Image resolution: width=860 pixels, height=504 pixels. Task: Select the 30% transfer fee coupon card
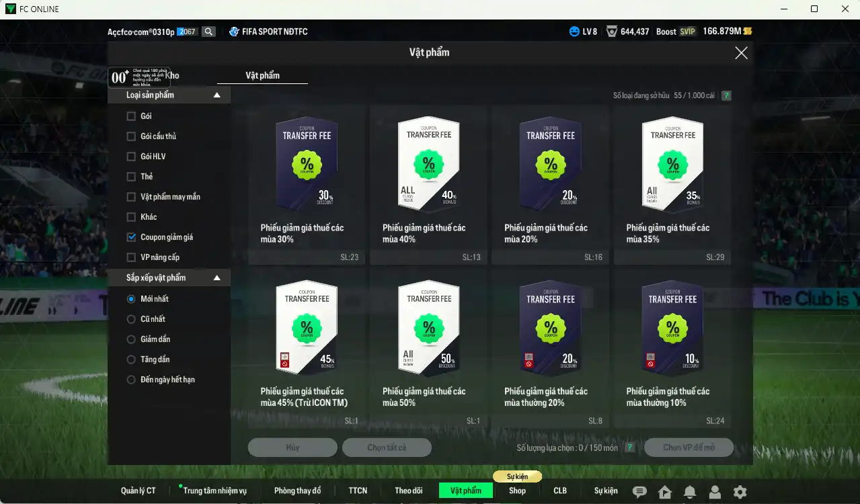[x=307, y=185]
